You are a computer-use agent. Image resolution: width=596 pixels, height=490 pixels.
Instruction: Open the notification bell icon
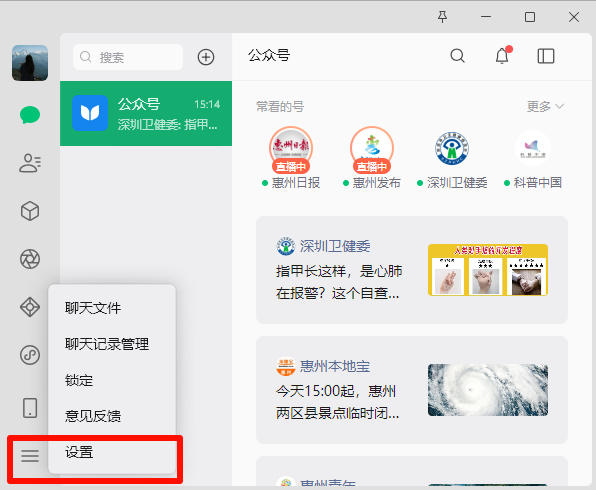point(502,56)
